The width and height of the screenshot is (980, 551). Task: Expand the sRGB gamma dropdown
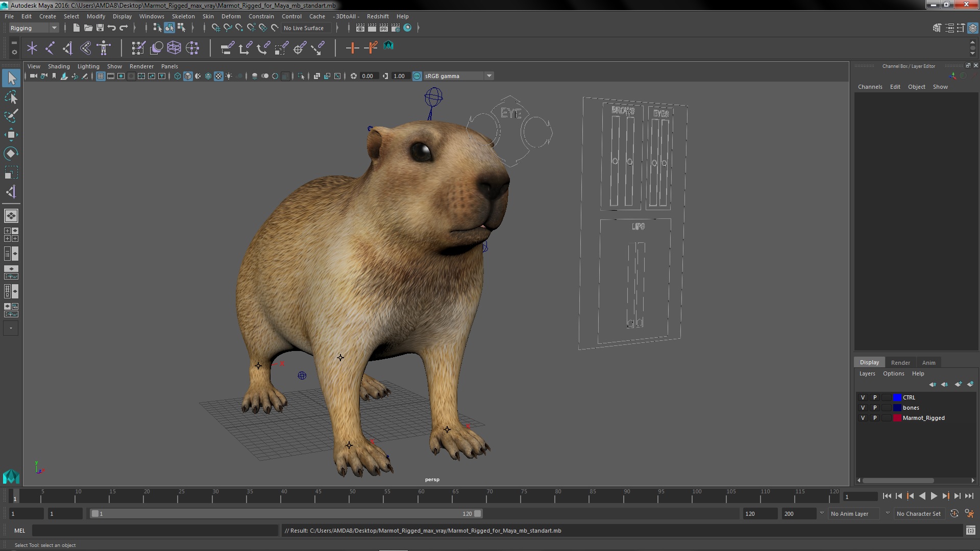(488, 76)
